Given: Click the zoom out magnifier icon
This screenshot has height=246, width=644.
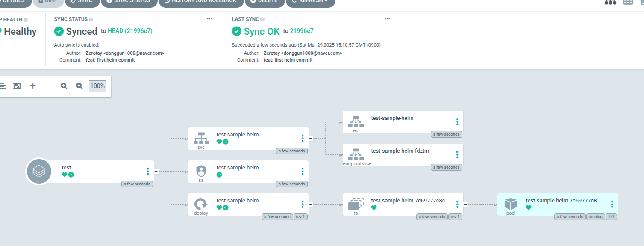Looking at the screenshot, I should [79, 86].
